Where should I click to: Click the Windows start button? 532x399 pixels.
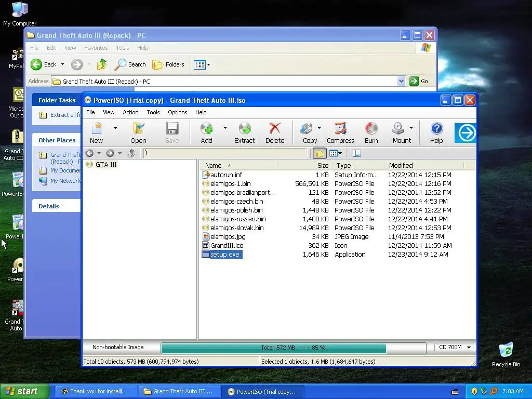pyautogui.click(x=24, y=391)
